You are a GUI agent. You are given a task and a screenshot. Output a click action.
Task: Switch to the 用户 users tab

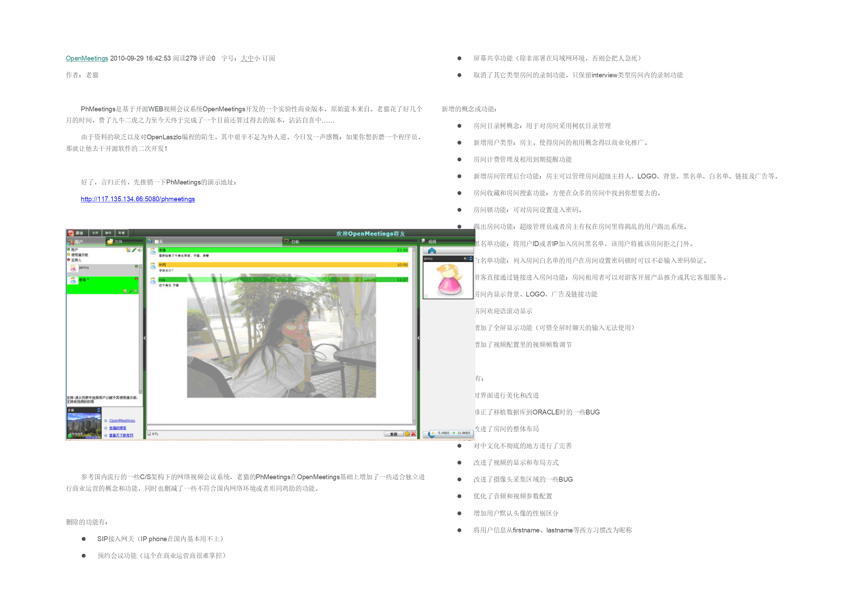click(x=85, y=242)
